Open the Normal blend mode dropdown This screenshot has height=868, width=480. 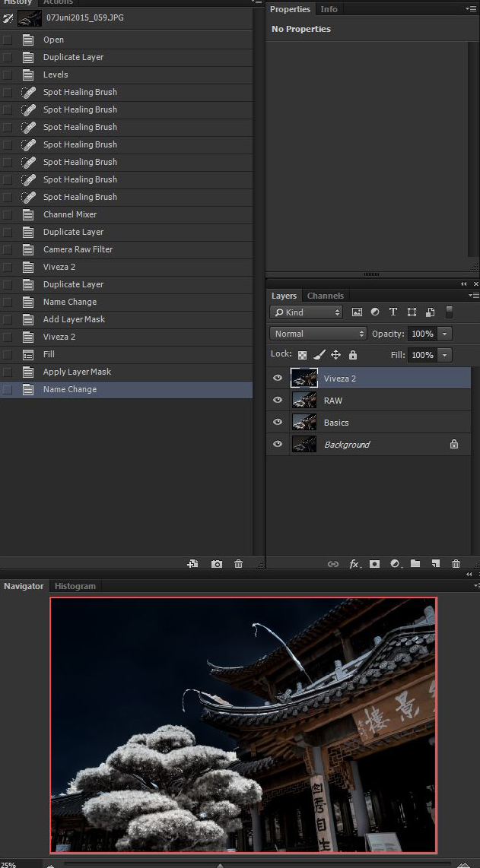[318, 334]
